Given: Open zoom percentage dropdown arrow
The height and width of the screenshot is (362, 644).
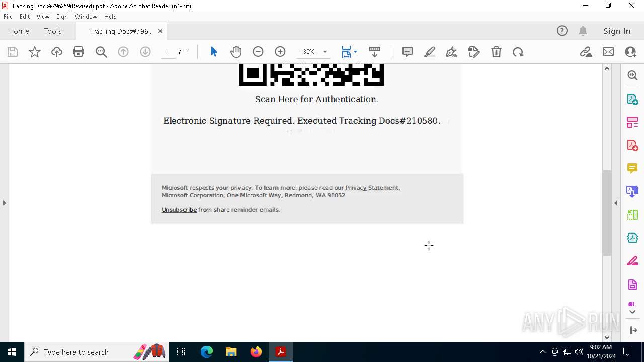Looking at the screenshot, I should (x=325, y=52).
